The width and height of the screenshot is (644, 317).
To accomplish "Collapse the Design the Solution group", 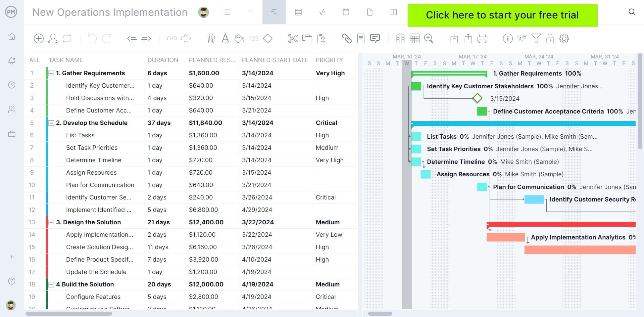I will [x=51, y=222].
